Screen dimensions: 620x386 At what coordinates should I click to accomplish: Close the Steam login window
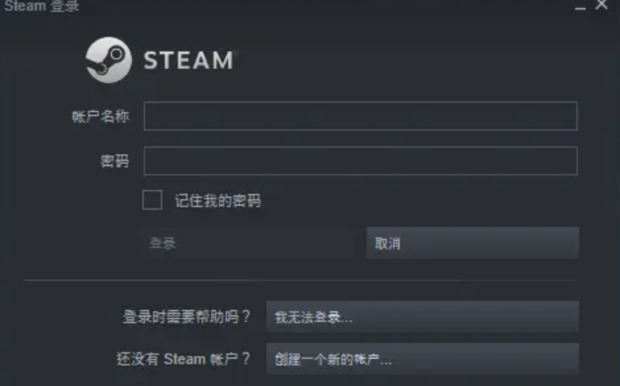601,5
